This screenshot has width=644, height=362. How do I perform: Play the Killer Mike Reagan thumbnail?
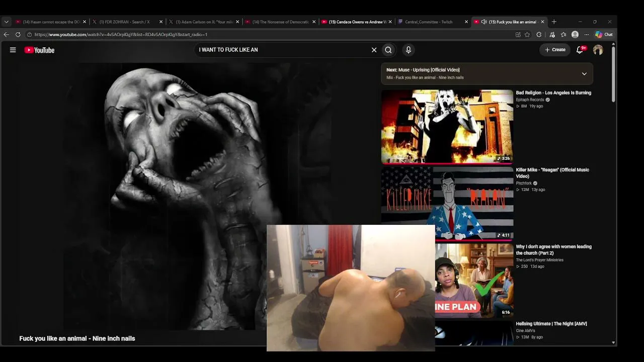click(x=447, y=203)
